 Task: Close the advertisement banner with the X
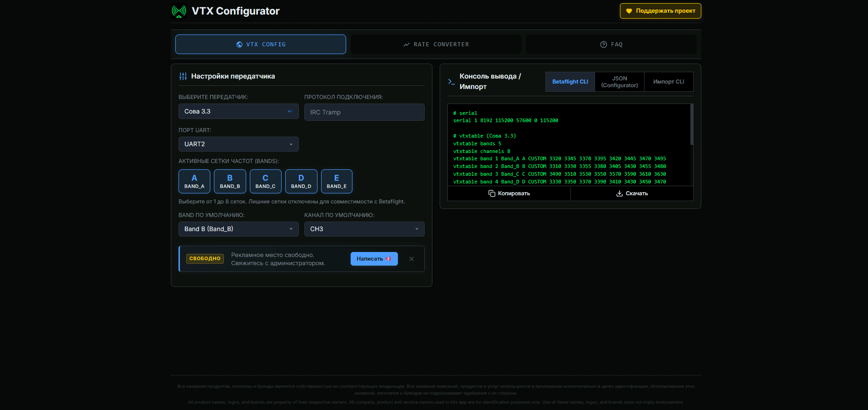point(412,259)
